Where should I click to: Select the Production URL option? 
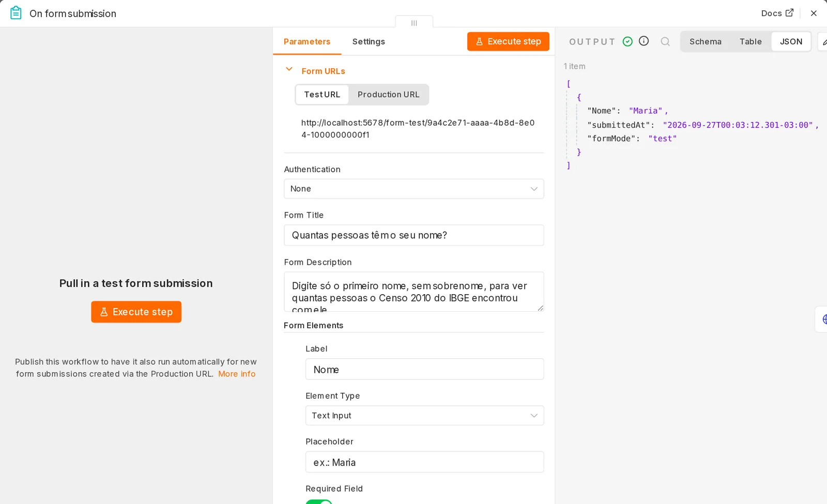coord(388,95)
